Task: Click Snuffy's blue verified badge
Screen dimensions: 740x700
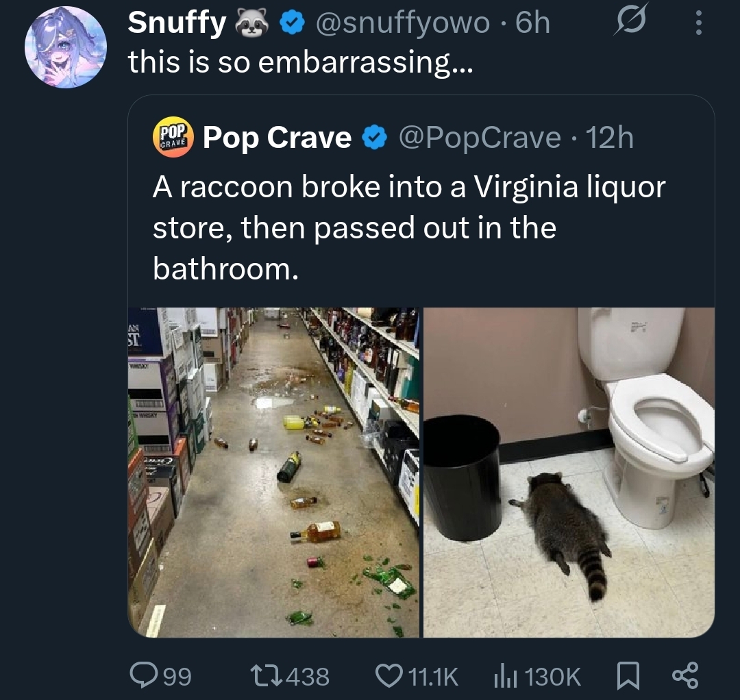Action: [293, 24]
